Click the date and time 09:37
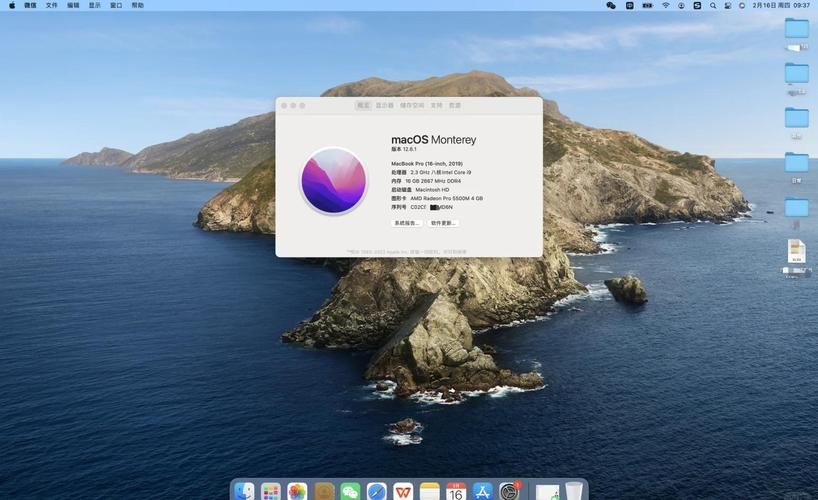Viewport: 818px width, 500px height. [x=781, y=5]
